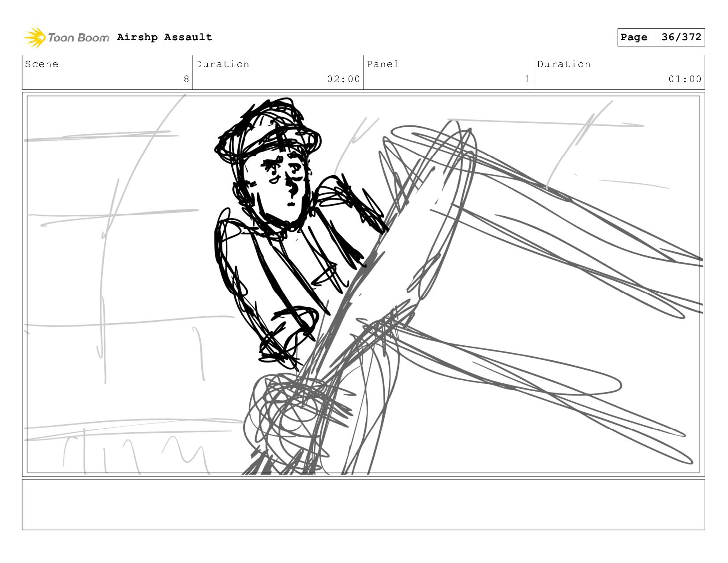This screenshot has height=563, width=728.
Task: Click the 'Panel' label
Action: 383,64
